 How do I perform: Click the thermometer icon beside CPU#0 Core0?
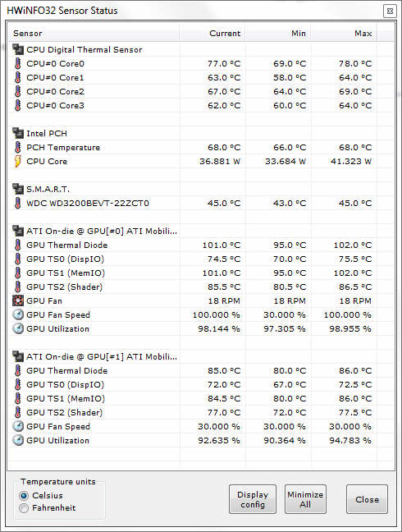(x=17, y=63)
